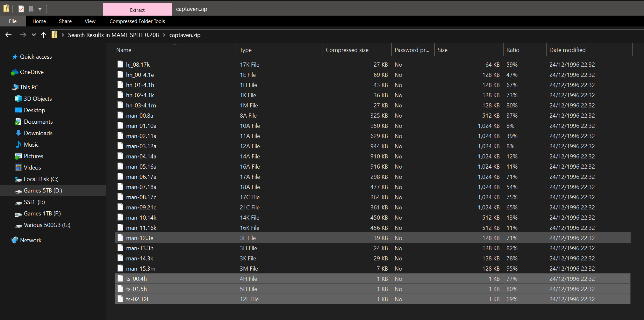Image resolution: width=644 pixels, height=320 pixels.
Task: Select OneDrive in navigation pane
Action: 32,72
